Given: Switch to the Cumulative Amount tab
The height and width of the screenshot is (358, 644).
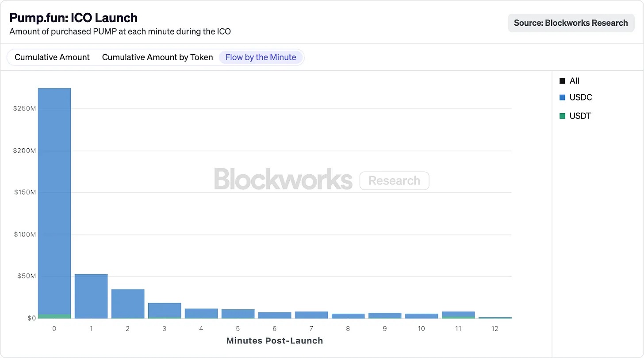Looking at the screenshot, I should [x=52, y=57].
